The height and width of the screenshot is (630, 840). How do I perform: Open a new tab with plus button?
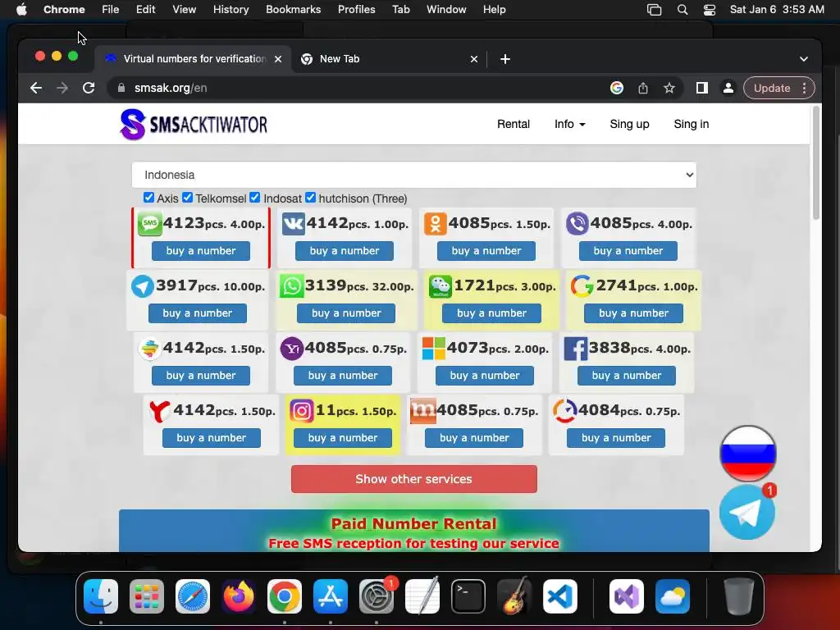[504, 59]
